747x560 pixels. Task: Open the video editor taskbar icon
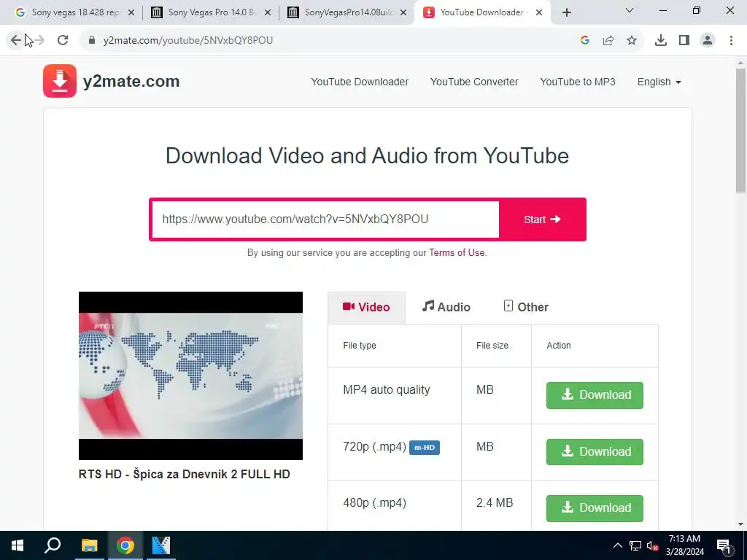point(161,545)
